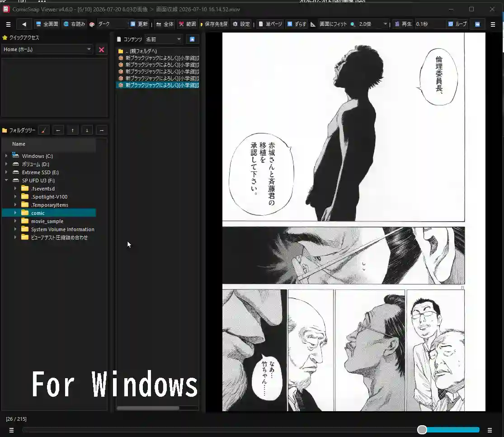504x437 pixels.
Task: Start slideshow with 再生 button
Action: click(x=403, y=24)
